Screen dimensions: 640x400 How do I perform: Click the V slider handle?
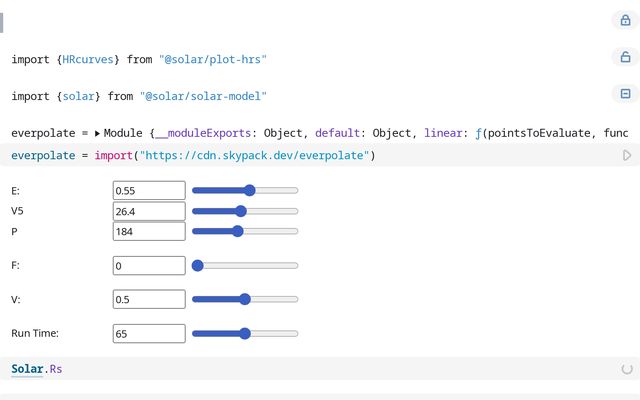245,299
